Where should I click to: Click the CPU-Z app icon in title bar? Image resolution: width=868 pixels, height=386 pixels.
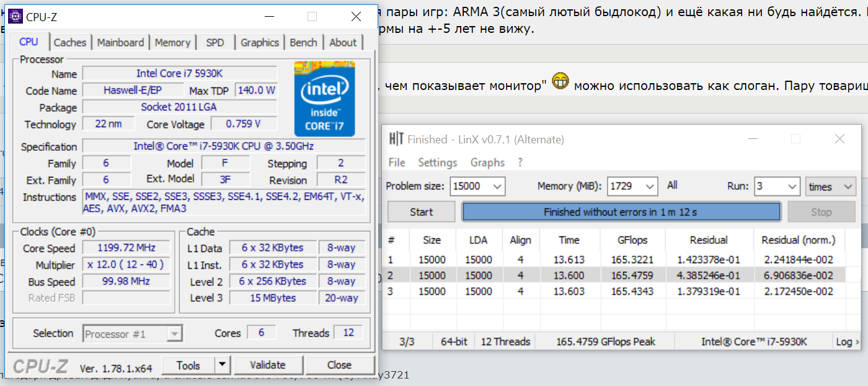tap(15, 17)
